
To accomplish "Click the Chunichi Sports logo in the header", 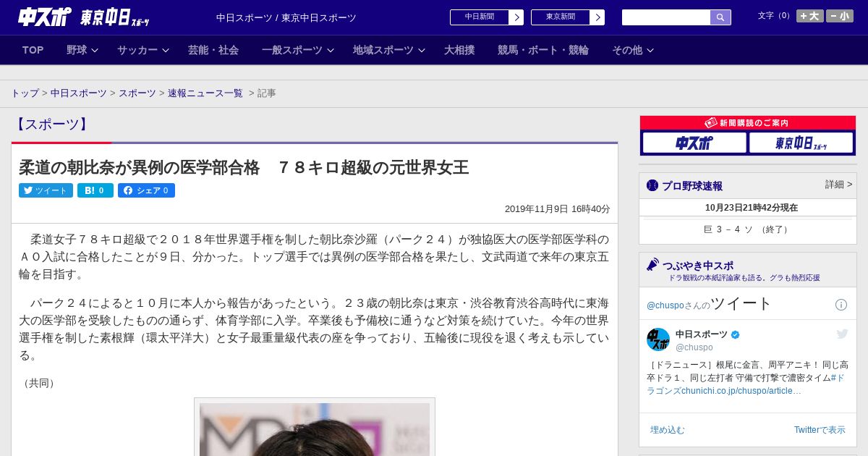I will click(45, 17).
